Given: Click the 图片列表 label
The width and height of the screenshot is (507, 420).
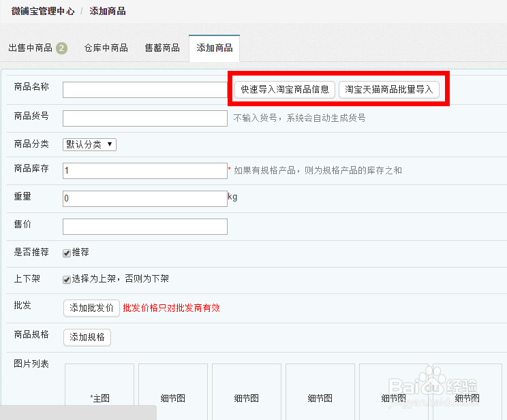Looking at the screenshot, I should coord(31,364).
